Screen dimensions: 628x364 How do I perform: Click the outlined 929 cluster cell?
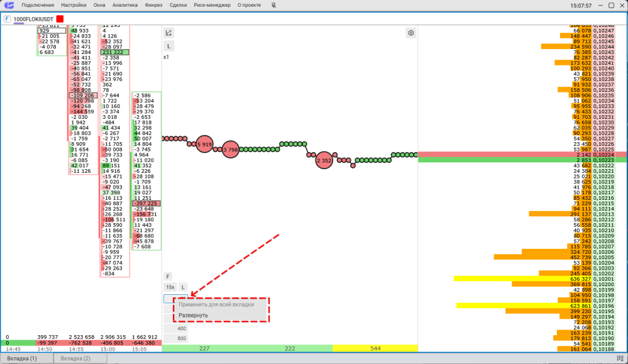pos(52,31)
